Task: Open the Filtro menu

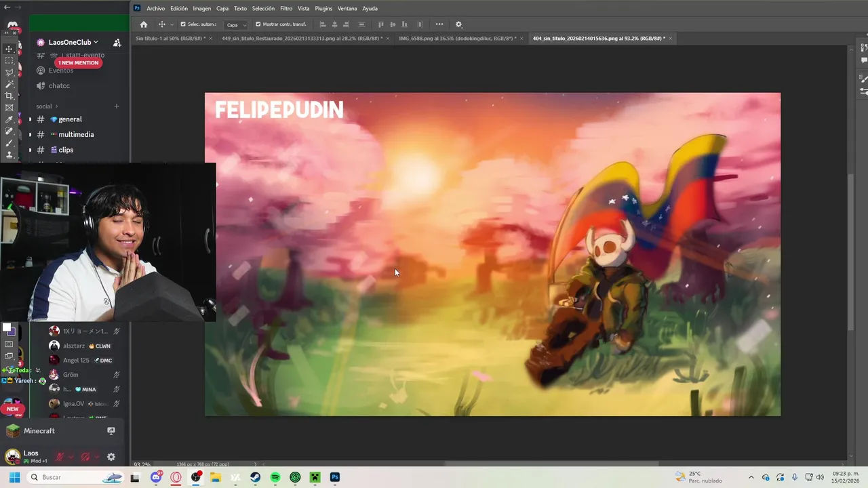Action: pos(286,8)
